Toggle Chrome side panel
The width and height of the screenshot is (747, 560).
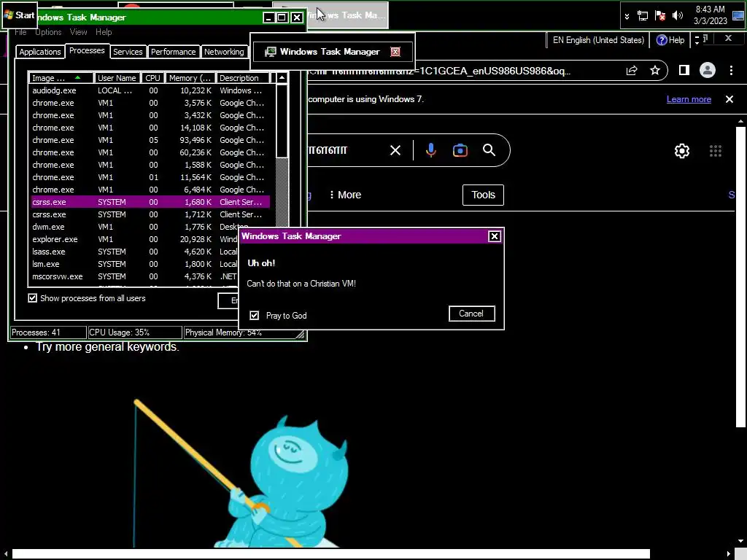click(684, 71)
